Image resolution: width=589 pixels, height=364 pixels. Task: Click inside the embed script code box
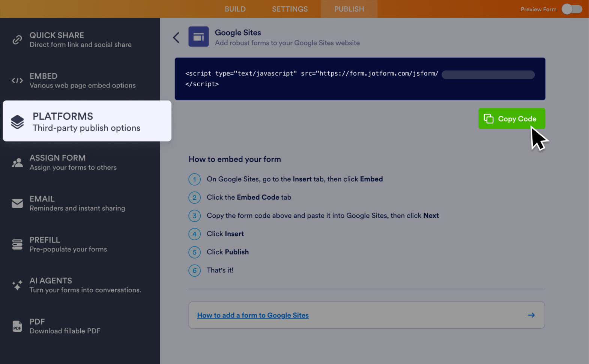click(x=360, y=79)
